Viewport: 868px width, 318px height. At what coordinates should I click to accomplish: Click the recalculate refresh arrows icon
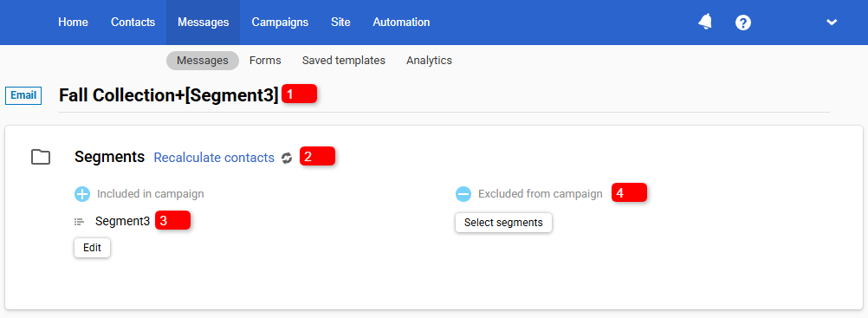[286, 158]
